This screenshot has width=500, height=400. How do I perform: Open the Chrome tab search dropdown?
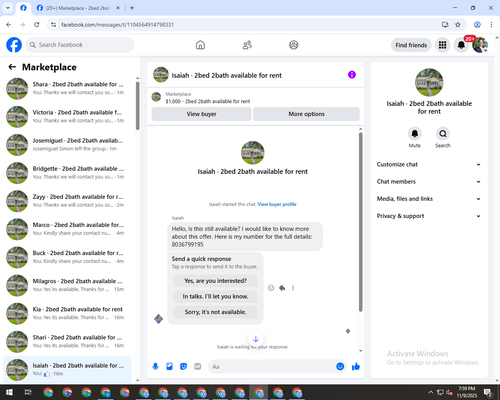8,8
